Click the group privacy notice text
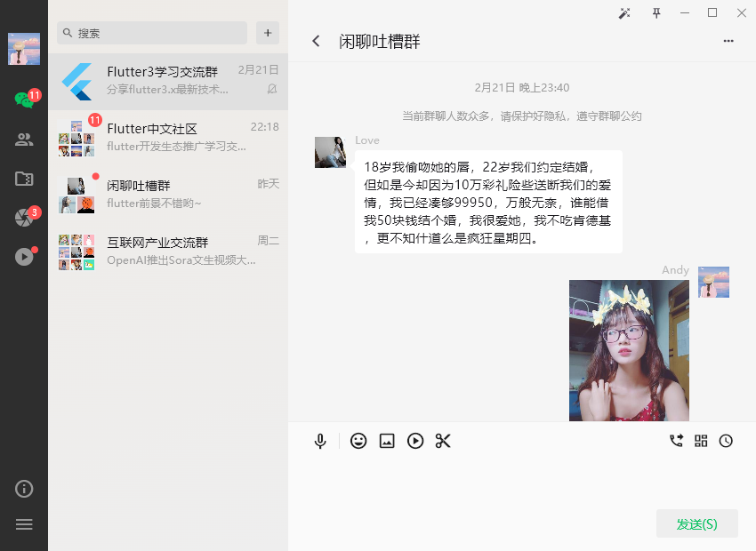The width and height of the screenshot is (756, 551). pos(522,116)
